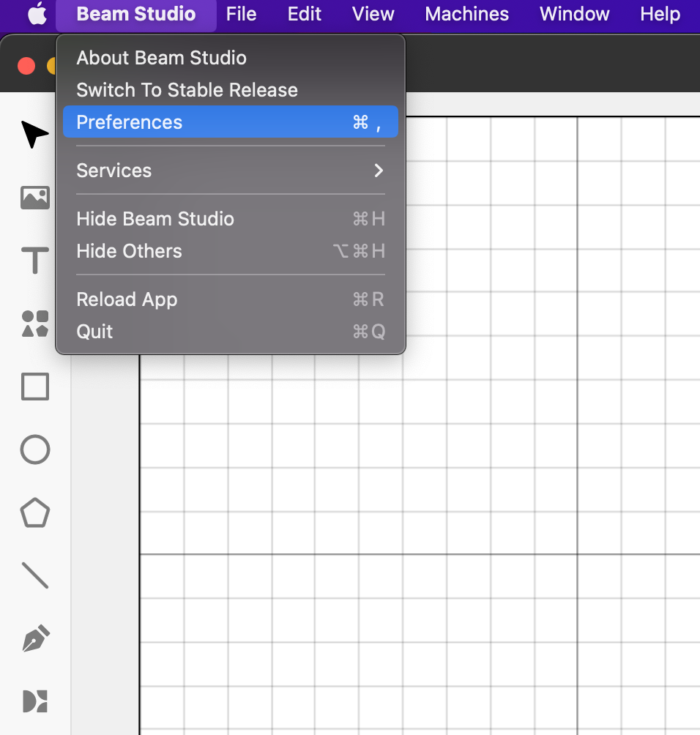This screenshot has height=735, width=700.
Task: Activate the Text tool
Action: (34, 261)
